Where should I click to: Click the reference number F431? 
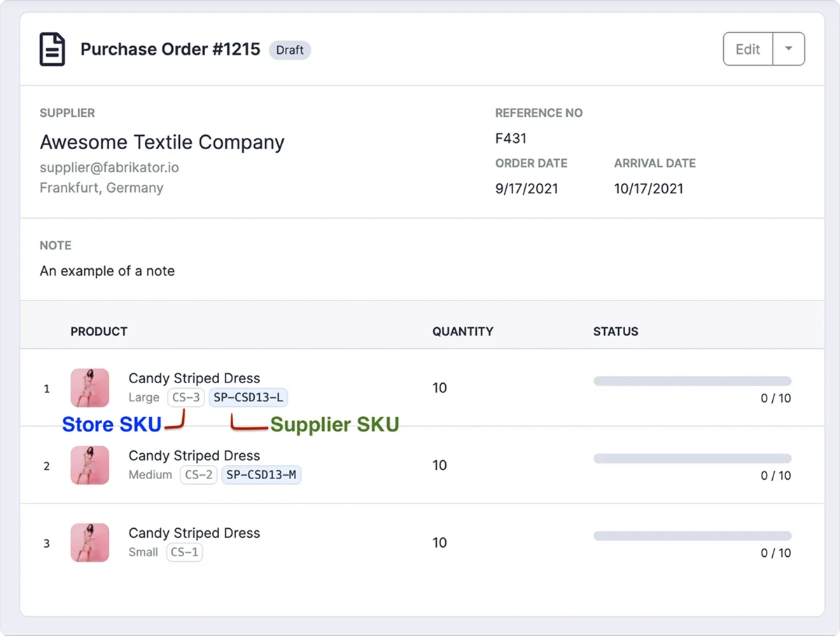coord(511,139)
